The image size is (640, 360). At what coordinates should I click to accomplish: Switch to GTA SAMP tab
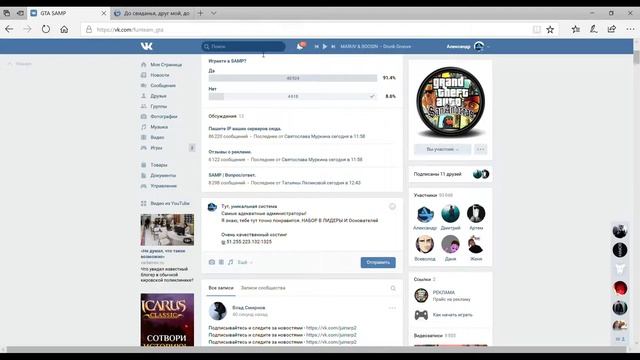tap(69, 13)
